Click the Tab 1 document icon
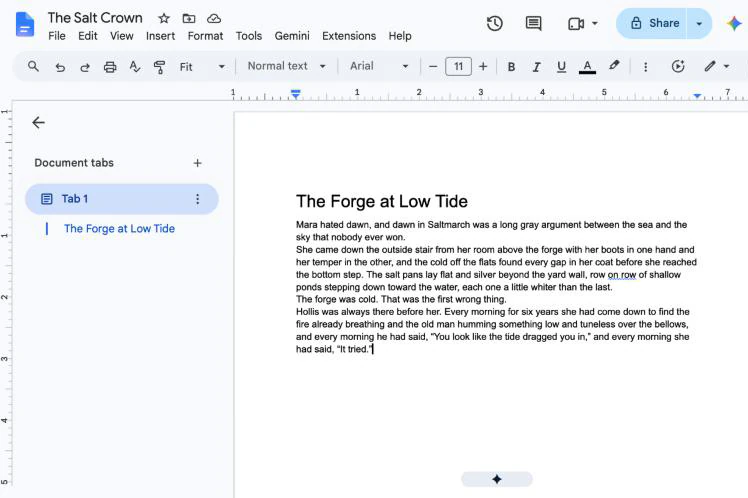 point(46,199)
